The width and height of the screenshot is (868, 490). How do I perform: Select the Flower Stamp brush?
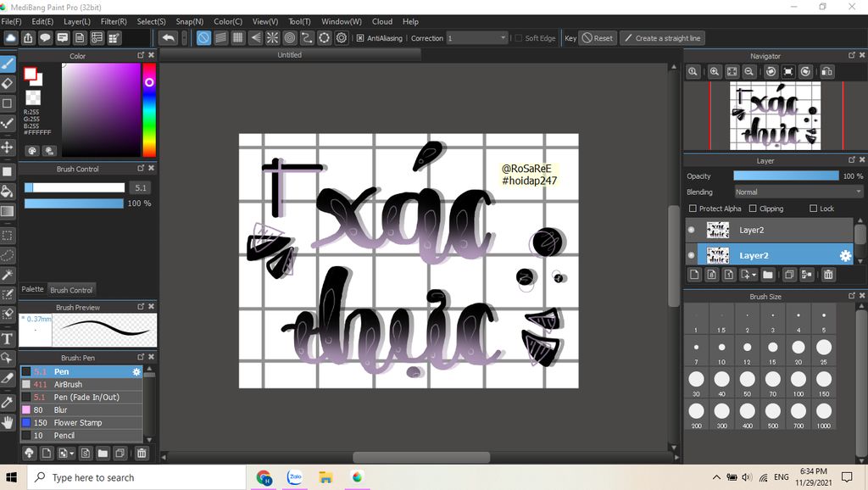click(x=81, y=423)
